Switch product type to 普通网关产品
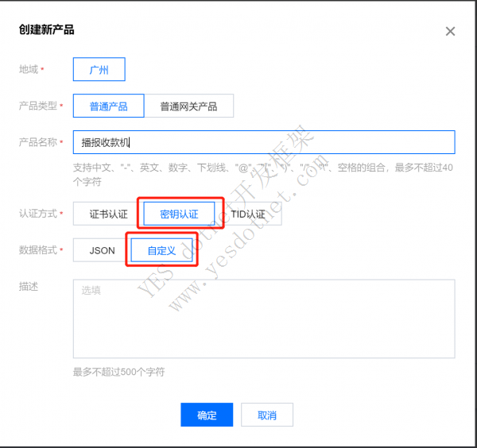477x448 pixels. [188, 106]
